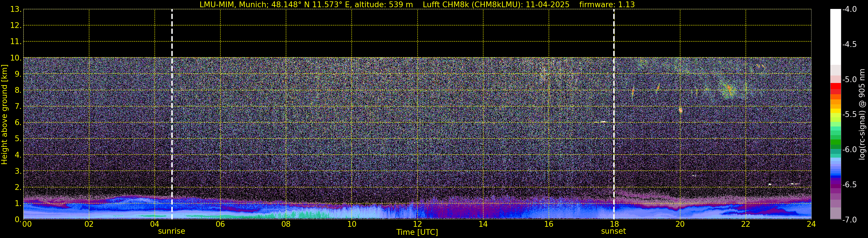Click the '22' time axis tick label
Viewport: 868px width, 238px height.
pyautogui.click(x=746, y=224)
